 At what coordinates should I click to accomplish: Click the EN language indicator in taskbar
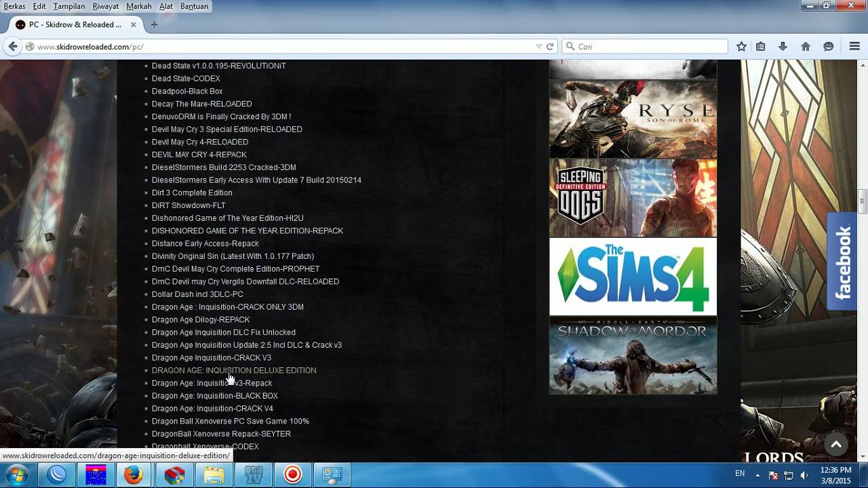(x=740, y=474)
